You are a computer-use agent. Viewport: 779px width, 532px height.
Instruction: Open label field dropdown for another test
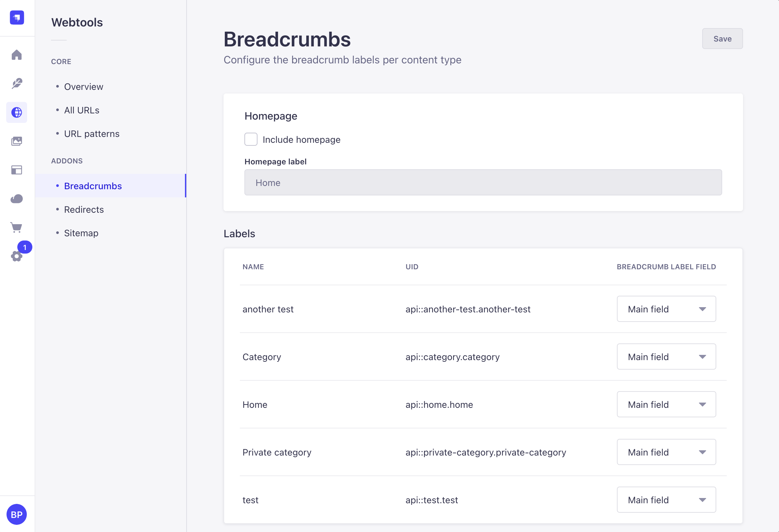[666, 309]
